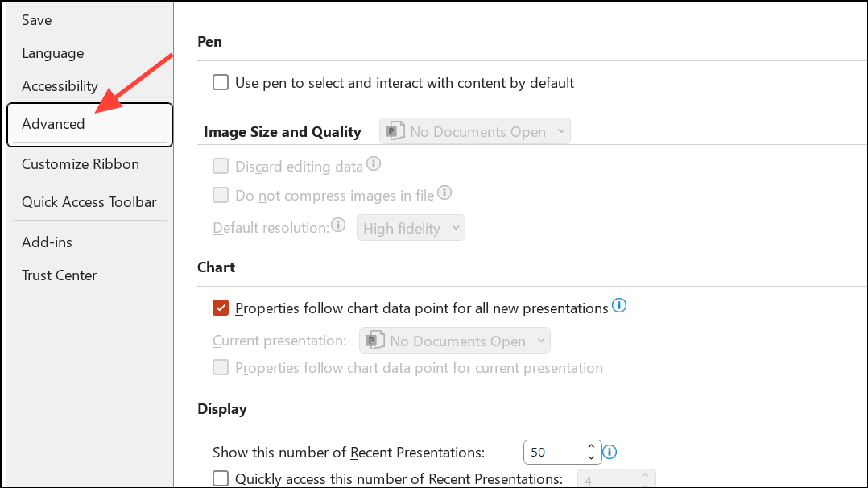Enable Use pen to select and interact checkbox
This screenshot has width=868, height=488.
click(x=221, y=82)
